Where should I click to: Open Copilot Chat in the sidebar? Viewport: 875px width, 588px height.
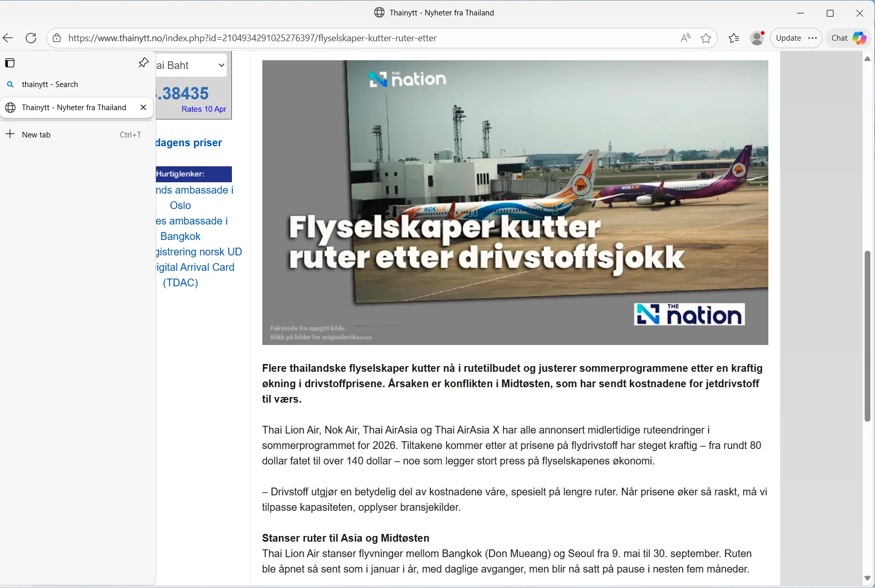click(847, 38)
